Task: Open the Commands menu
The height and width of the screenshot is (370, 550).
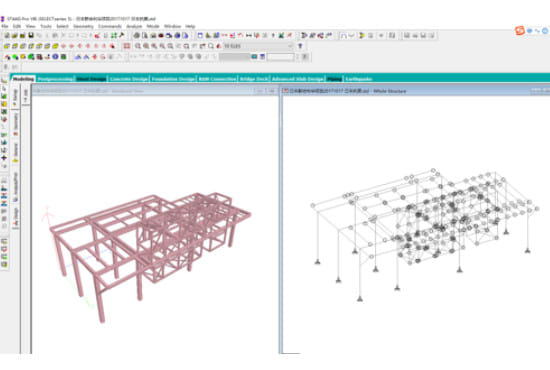Action: click(109, 26)
